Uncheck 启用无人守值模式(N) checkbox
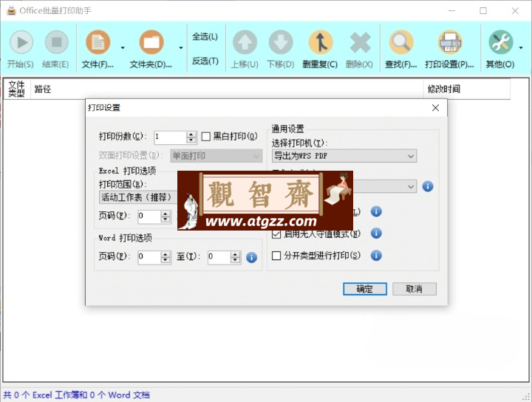The height and width of the screenshot is (402, 532). click(x=276, y=234)
